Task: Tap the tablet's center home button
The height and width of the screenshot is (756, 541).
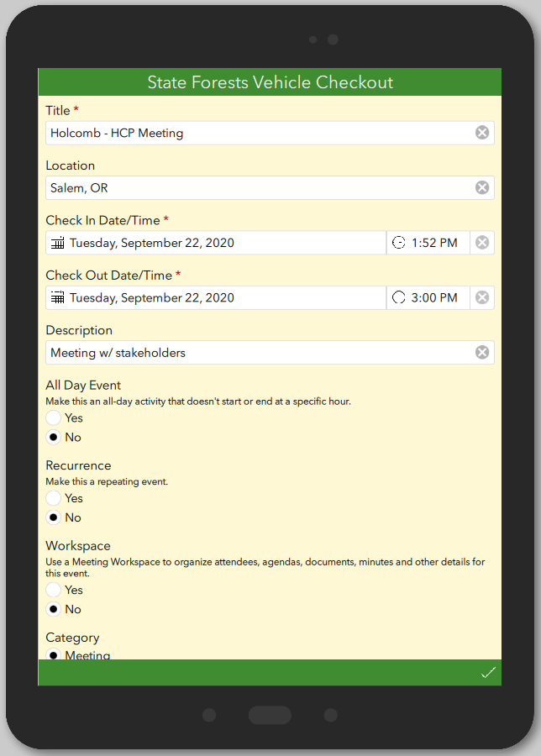Action: click(270, 715)
